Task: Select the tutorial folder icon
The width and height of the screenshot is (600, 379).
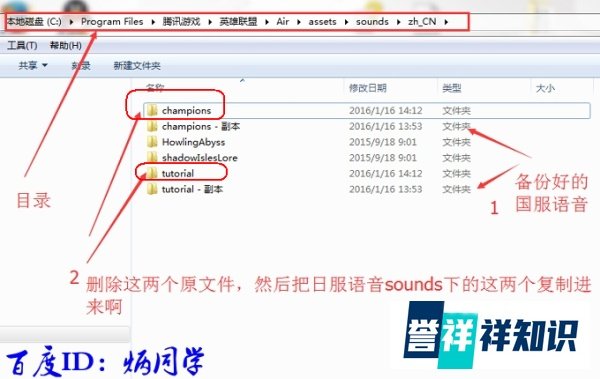Action: point(152,173)
